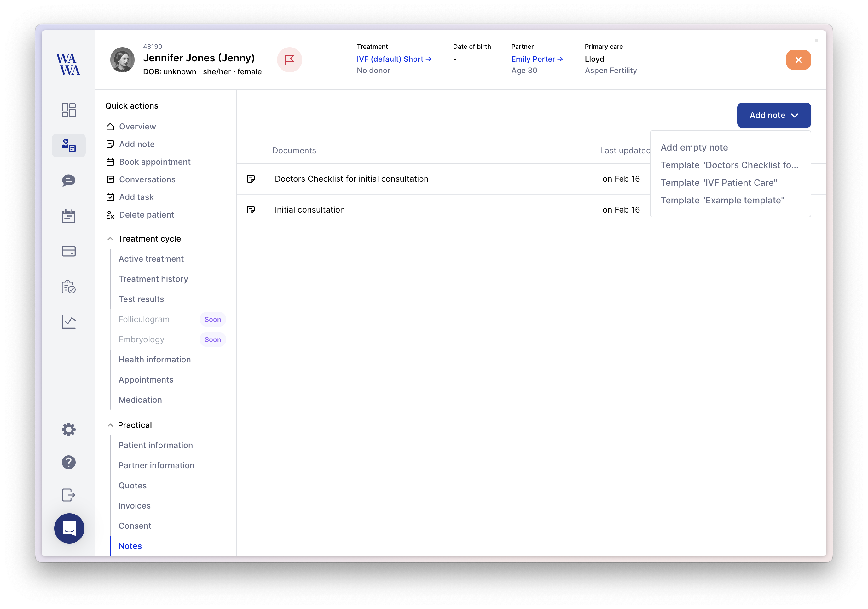Collapse the Practical section
868x609 pixels.
click(110, 425)
